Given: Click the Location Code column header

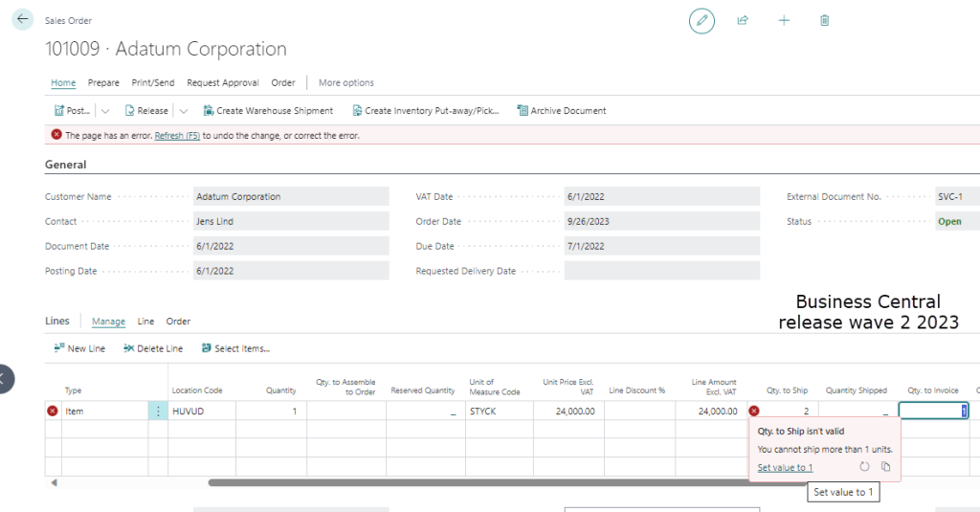Looking at the screenshot, I should click(197, 390).
